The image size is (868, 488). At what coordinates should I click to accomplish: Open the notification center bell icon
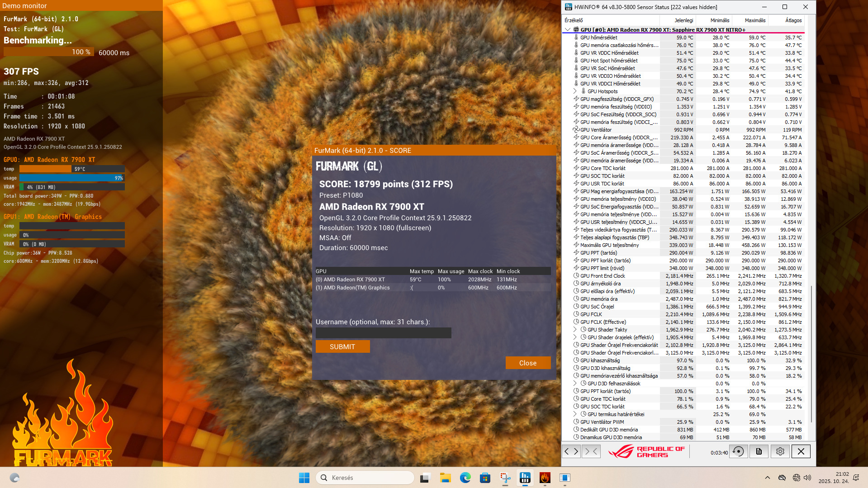(856, 478)
